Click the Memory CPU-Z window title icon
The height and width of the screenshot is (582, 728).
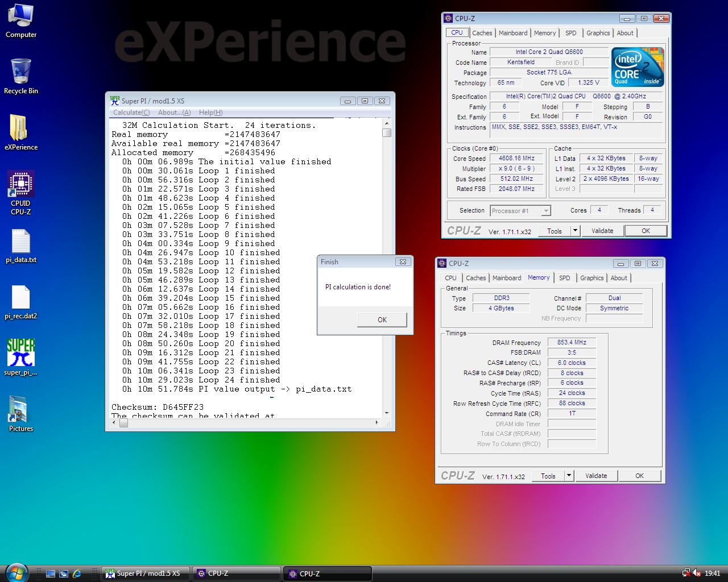click(442, 263)
